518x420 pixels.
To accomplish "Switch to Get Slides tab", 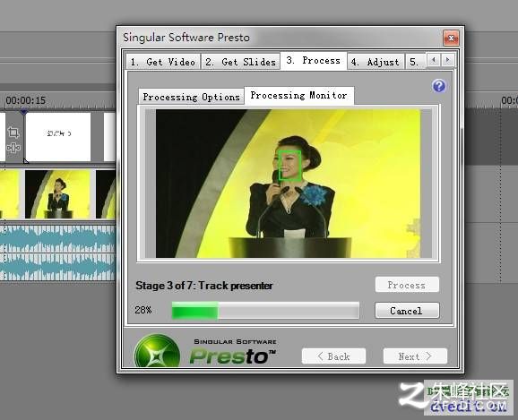I will point(240,62).
